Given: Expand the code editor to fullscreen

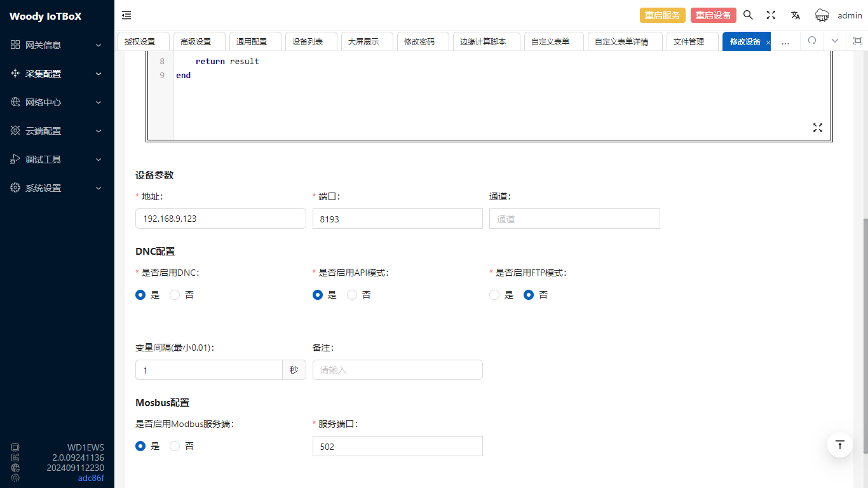Looking at the screenshot, I should point(818,128).
